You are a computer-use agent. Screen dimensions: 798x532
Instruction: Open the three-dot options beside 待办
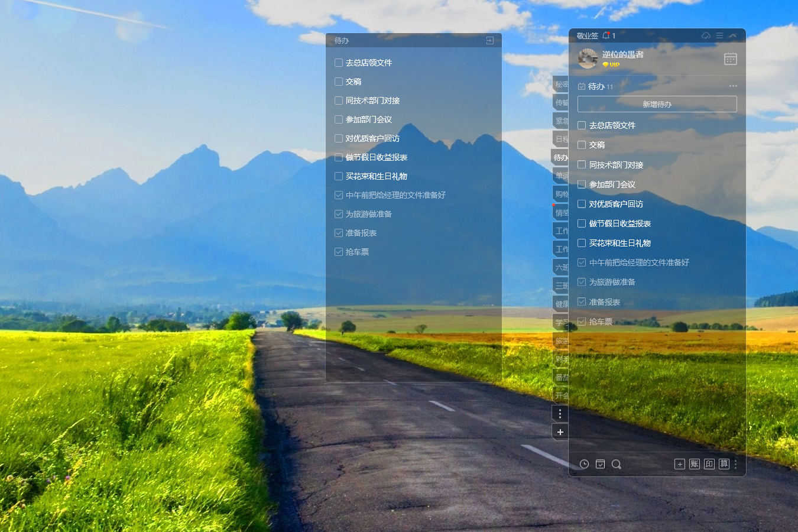(733, 86)
